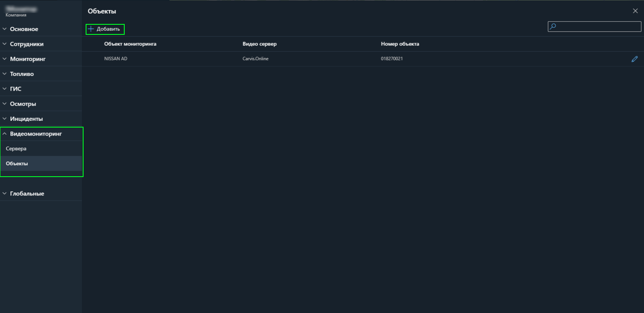Click the pencil edit icon for NISSAN AD
The width and height of the screenshot is (644, 313).
pos(634,59)
